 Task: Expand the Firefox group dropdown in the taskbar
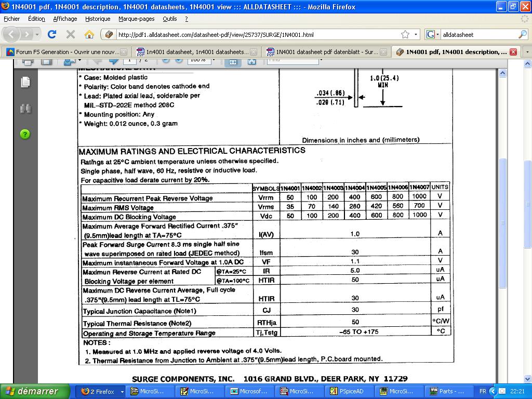click(122, 392)
